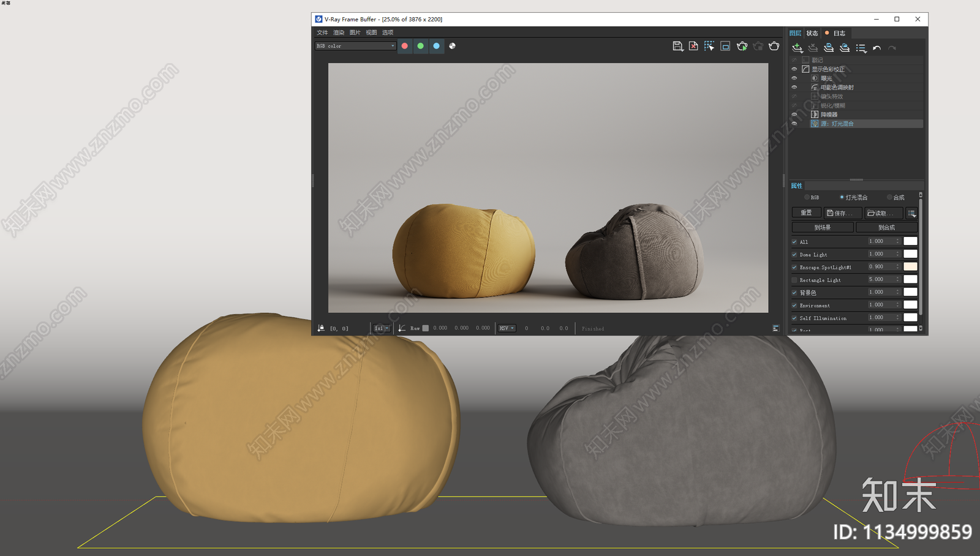980x556 pixels.
Task: Click the region render icon
Action: click(x=725, y=46)
